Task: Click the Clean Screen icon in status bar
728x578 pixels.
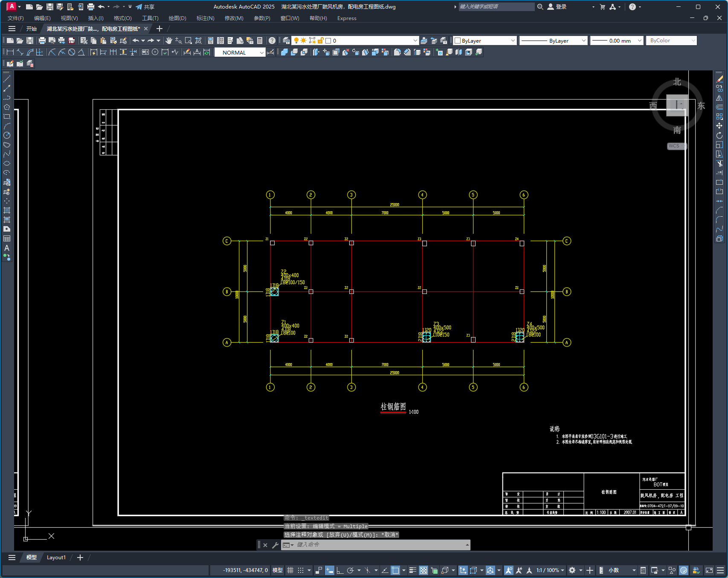Action: (709, 570)
